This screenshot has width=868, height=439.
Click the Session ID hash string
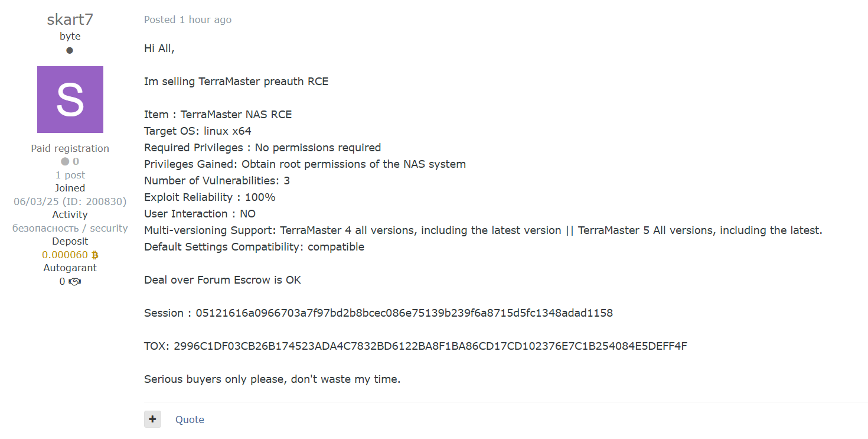(404, 313)
